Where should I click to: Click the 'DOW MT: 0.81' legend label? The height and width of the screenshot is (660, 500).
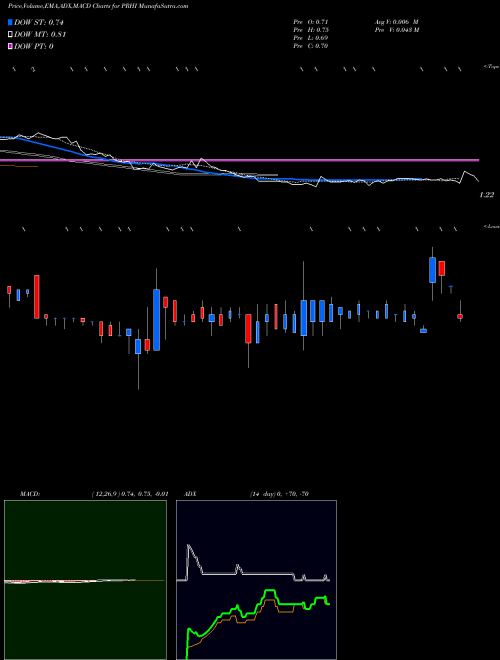click(40, 34)
